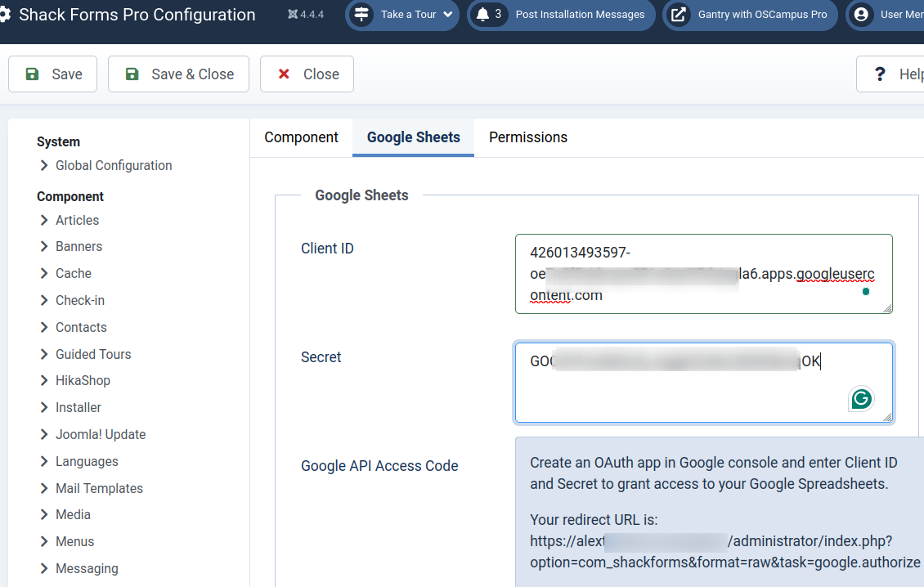Click into the Secret text field

pyautogui.click(x=703, y=383)
